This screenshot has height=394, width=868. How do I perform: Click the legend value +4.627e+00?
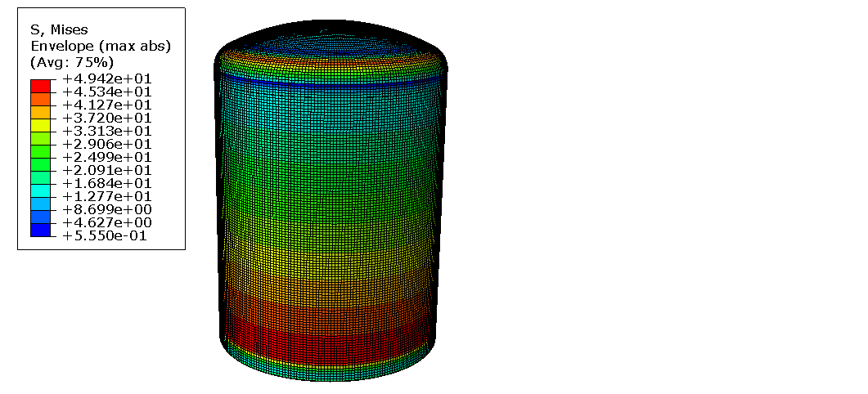tap(107, 223)
